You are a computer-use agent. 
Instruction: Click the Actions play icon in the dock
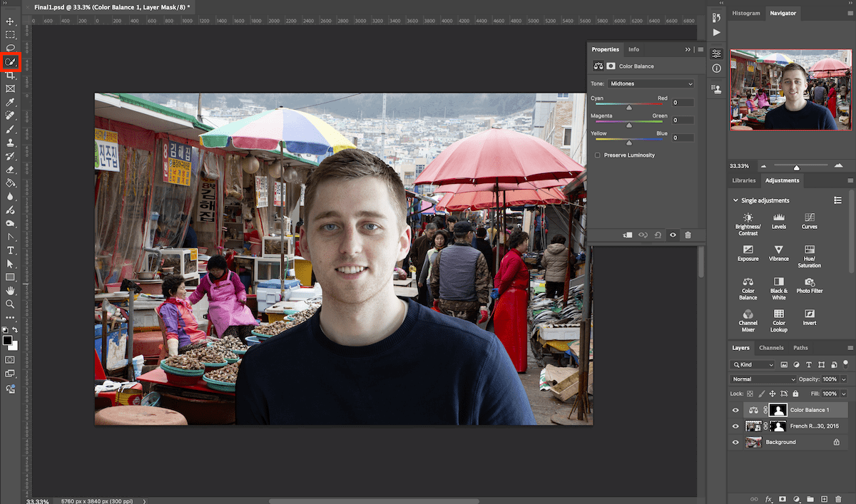point(717,33)
